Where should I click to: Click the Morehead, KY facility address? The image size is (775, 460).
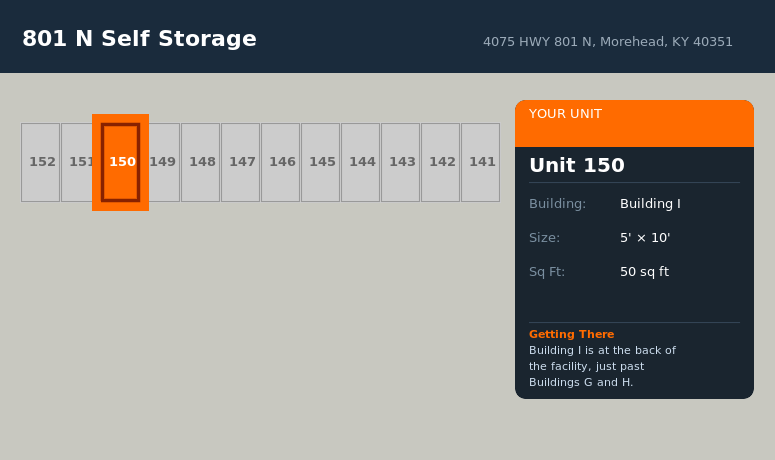(x=607, y=42)
